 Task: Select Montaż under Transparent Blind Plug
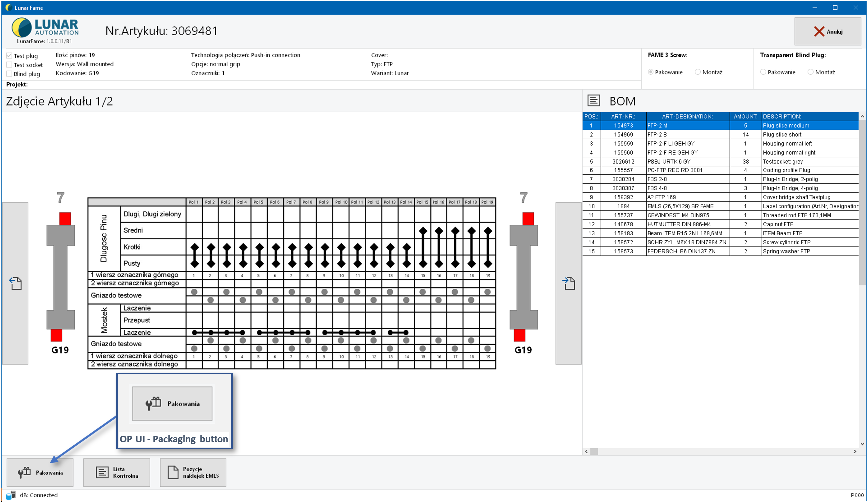click(x=811, y=72)
